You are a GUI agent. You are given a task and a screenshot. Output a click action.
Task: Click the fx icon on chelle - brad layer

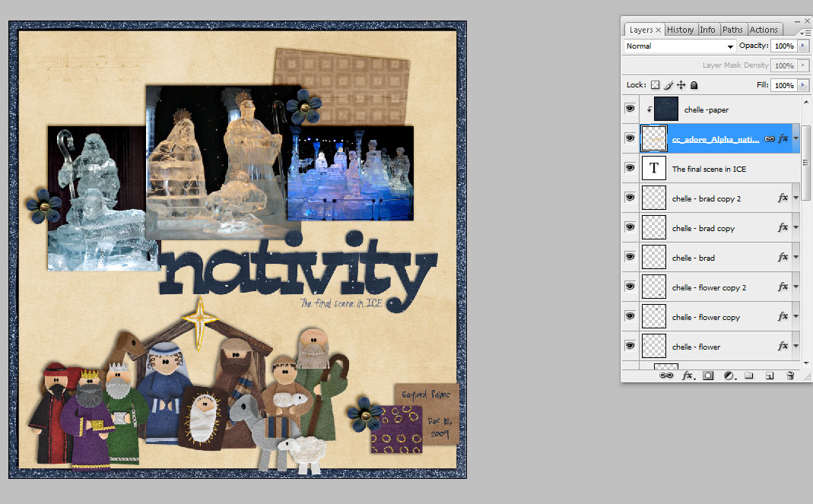point(783,257)
